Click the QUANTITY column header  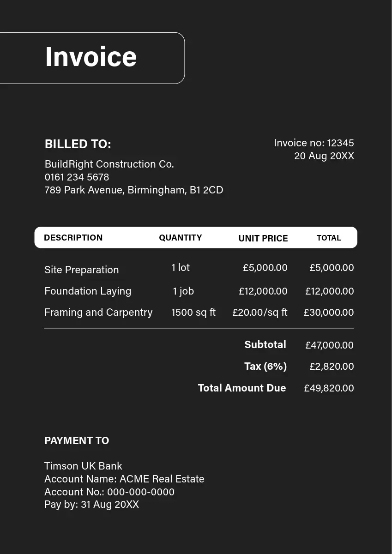(x=180, y=238)
